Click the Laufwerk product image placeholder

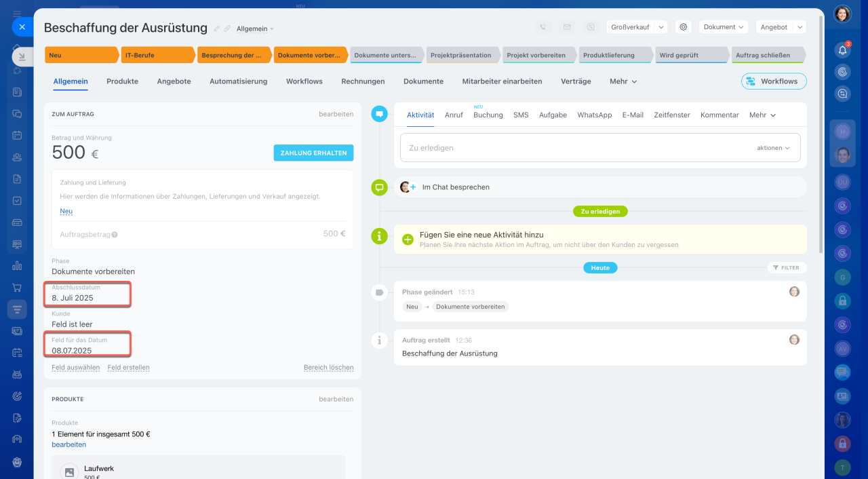(x=69, y=472)
